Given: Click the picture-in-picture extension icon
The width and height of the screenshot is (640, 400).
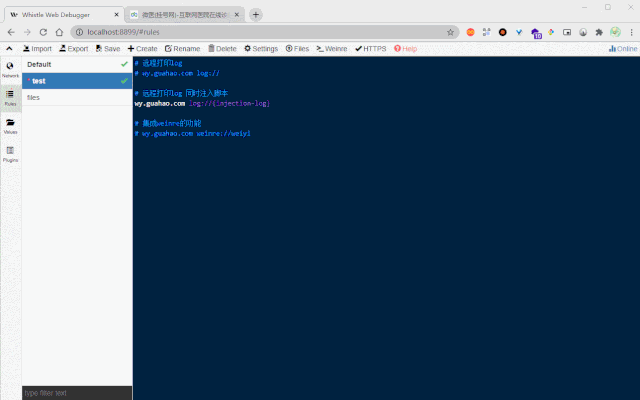Looking at the screenshot, I should point(567,32).
